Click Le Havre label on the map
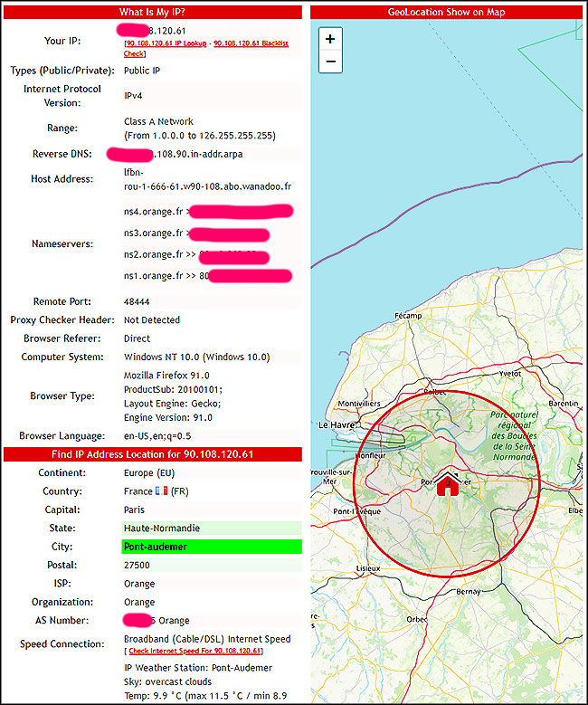The image size is (588, 705). [x=337, y=424]
